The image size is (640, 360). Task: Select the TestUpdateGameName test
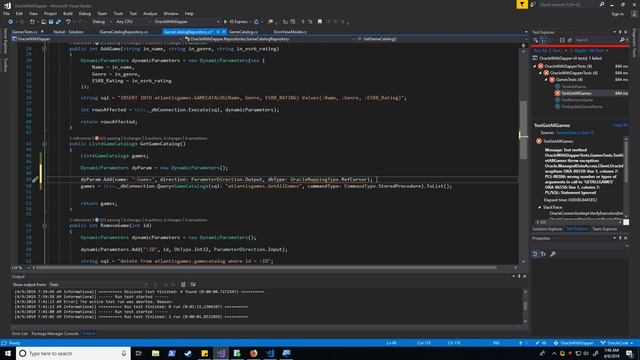pyautogui.click(x=582, y=107)
